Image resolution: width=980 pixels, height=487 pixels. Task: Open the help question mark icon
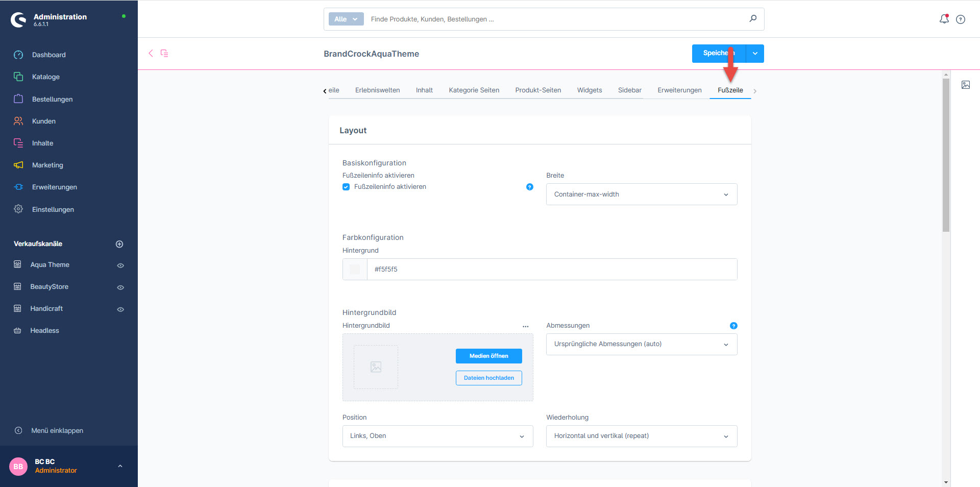coord(961,19)
